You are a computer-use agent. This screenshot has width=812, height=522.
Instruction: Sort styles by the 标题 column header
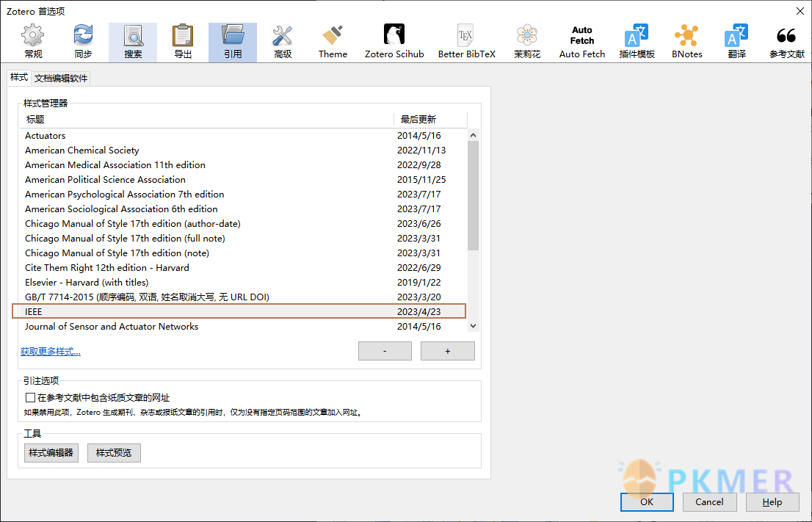click(x=206, y=120)
